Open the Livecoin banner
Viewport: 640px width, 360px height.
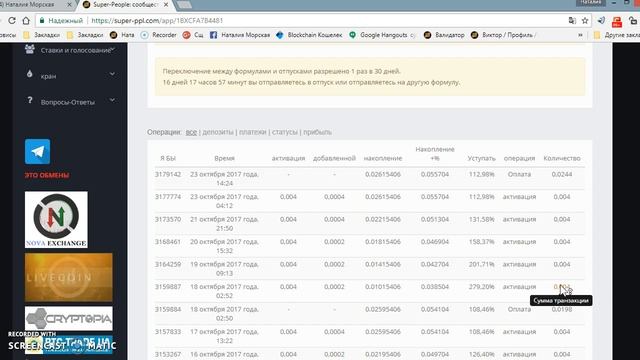(69, 278)
